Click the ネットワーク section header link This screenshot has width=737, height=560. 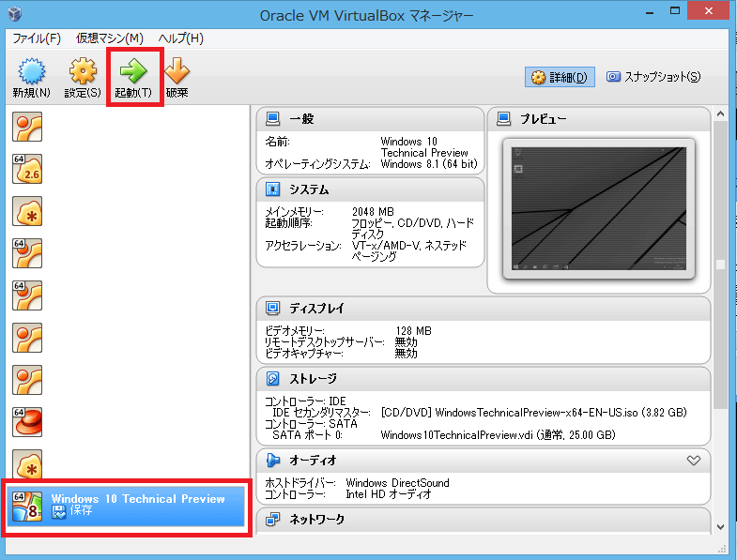(x=316, y=519)
